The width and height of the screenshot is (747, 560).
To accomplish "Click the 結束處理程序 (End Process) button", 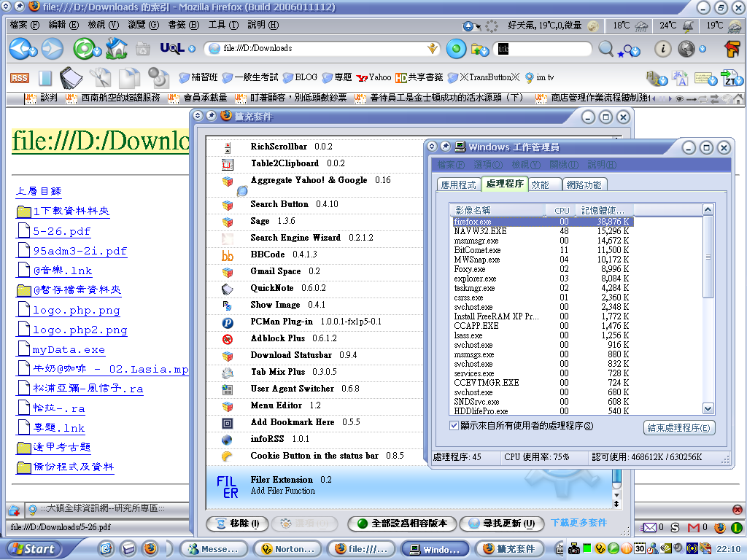I will [678, 428].
